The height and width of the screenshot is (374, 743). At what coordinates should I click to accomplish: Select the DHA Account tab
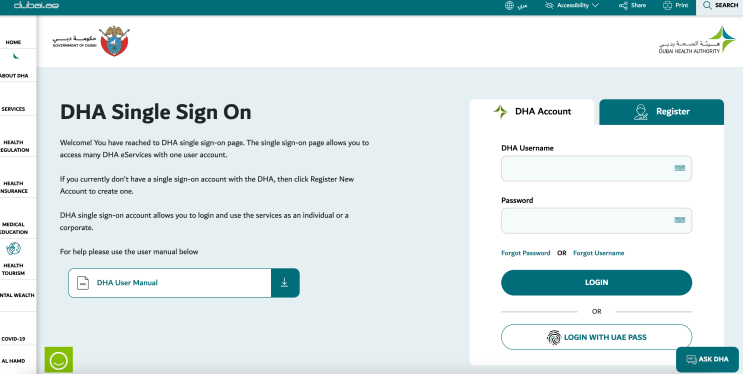[x=532, y=112]
